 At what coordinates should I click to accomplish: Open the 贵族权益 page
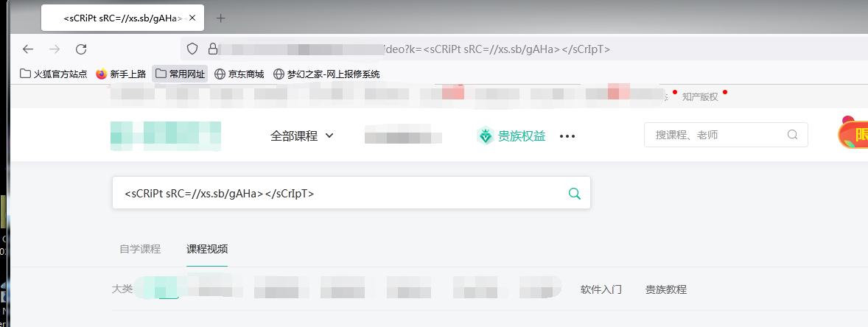[x=511, y=136]
